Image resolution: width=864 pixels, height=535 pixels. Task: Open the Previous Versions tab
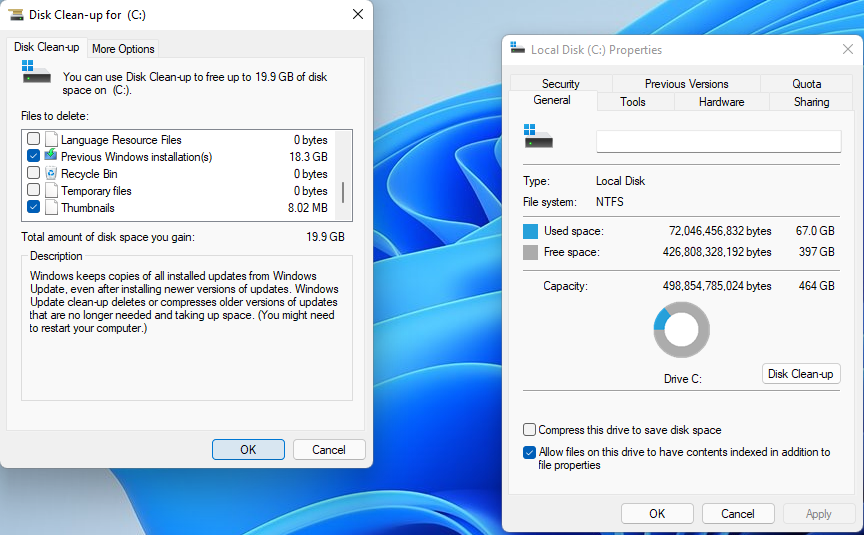[x=687, y=84]
